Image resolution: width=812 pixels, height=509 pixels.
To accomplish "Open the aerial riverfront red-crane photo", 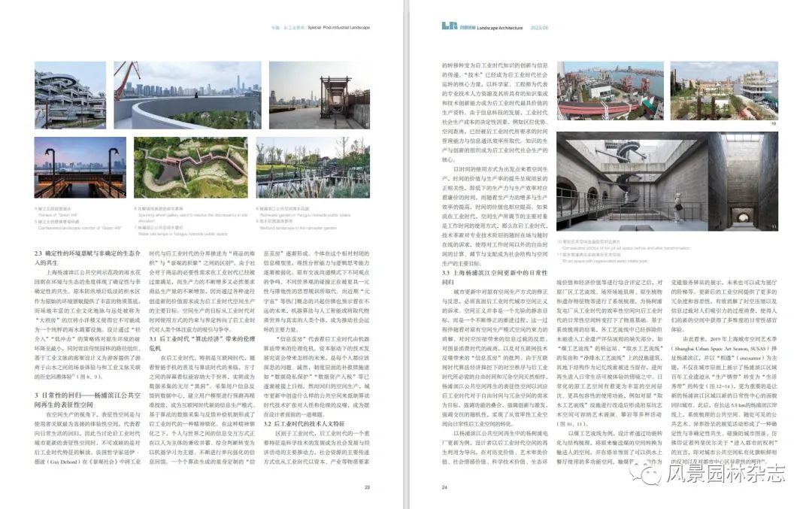I will (610, 91).
